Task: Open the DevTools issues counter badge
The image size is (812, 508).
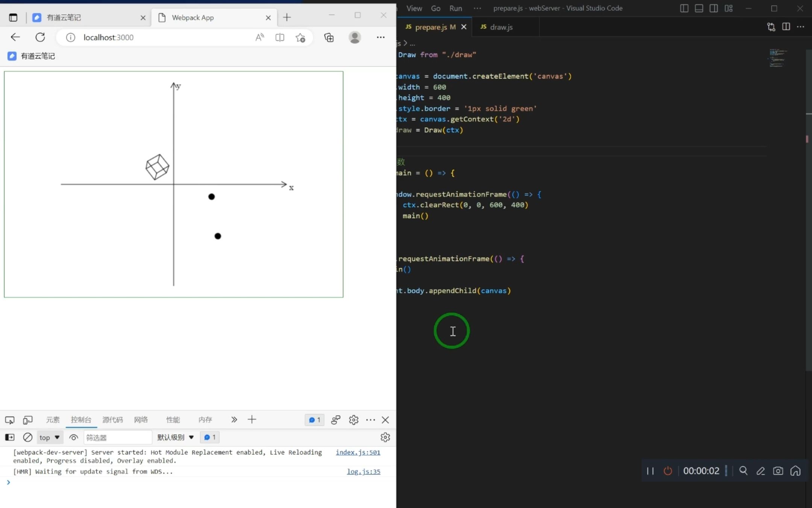Action: (x=314, y=420)
